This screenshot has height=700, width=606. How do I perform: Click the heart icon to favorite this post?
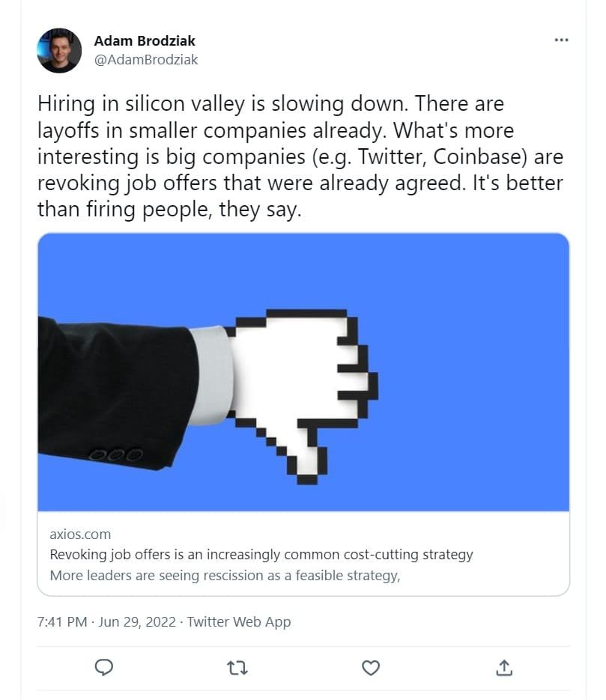coord(371,667)
